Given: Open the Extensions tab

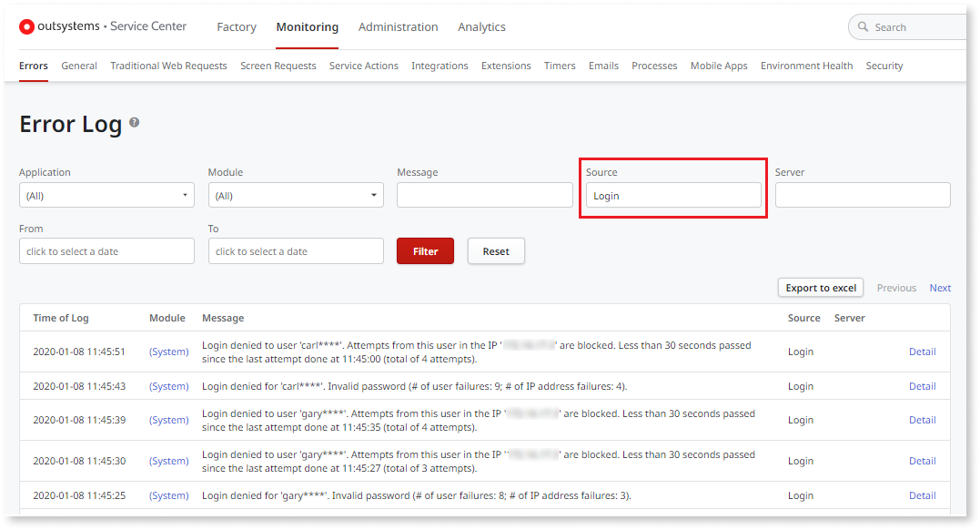Looking at the screenshot, I should pos(506,66).
